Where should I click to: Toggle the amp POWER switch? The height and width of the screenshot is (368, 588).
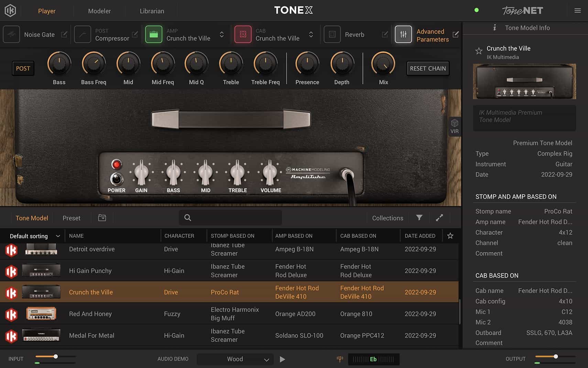[117, 179]
